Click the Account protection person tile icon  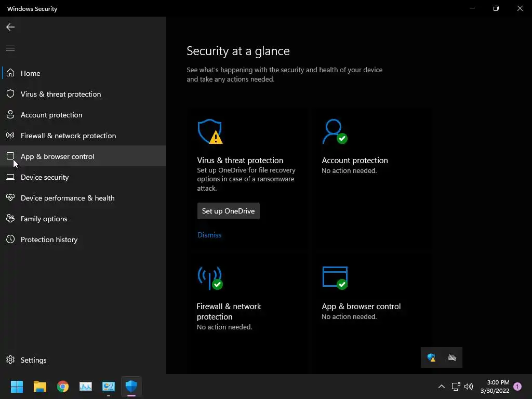tap(335, 131)
